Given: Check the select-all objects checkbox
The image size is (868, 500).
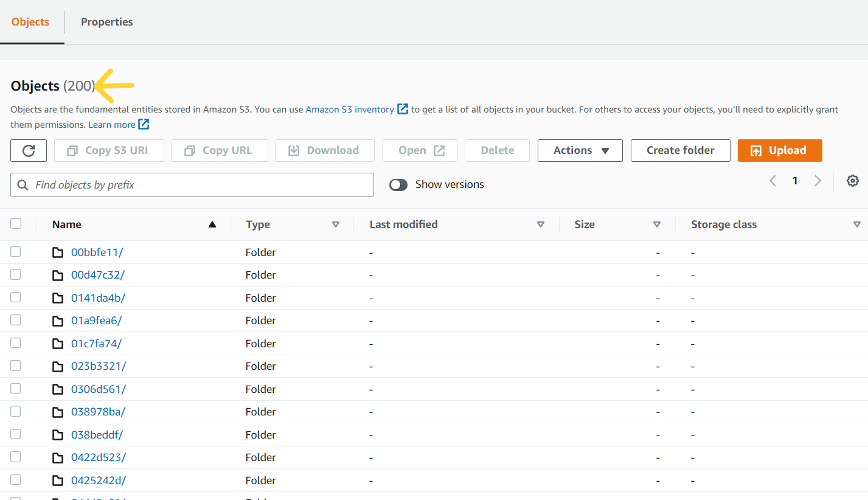Looking at the screenshot, I should coord(16,223).
